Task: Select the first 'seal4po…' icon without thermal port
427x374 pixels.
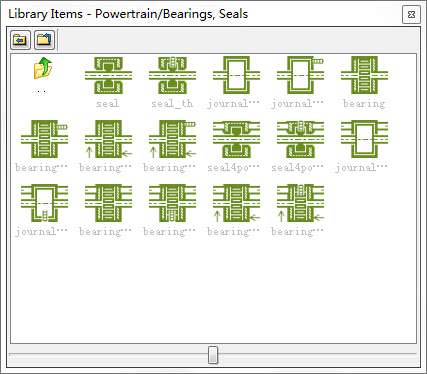Action: point(236,139)
